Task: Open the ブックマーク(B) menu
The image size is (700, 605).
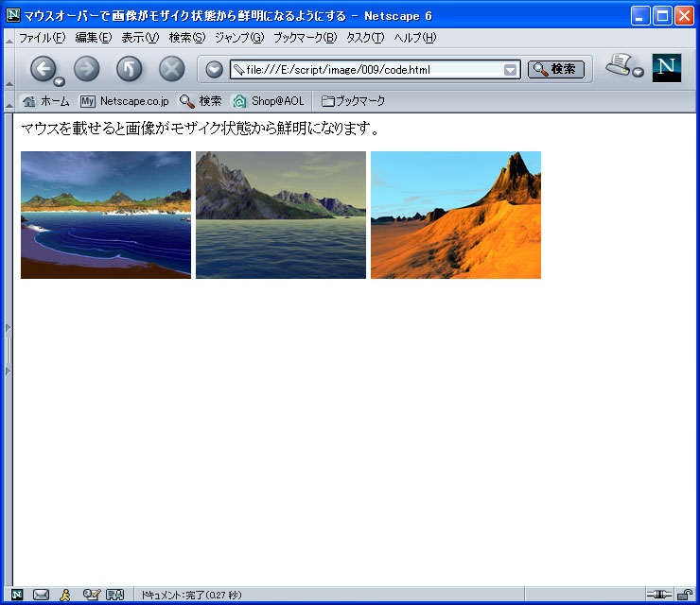Action: [x=305, y=38]
